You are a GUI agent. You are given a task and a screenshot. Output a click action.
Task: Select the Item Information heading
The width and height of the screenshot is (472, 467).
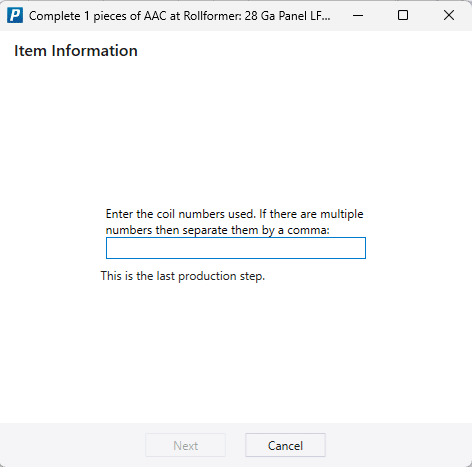(x=76, y=51)
